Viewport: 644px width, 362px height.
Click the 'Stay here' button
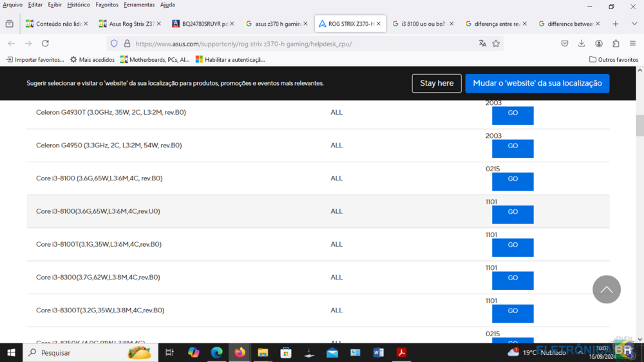(x=437, y=83)
